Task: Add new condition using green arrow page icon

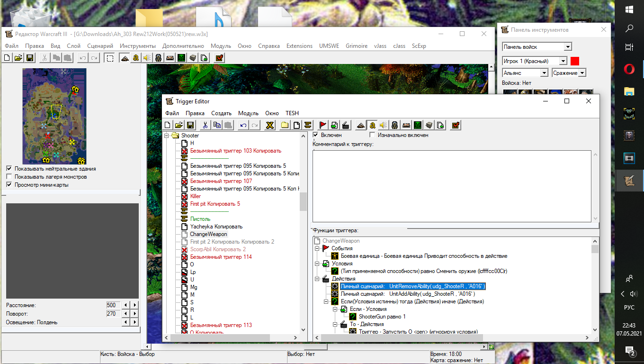Action: click(x=334, y=125)
